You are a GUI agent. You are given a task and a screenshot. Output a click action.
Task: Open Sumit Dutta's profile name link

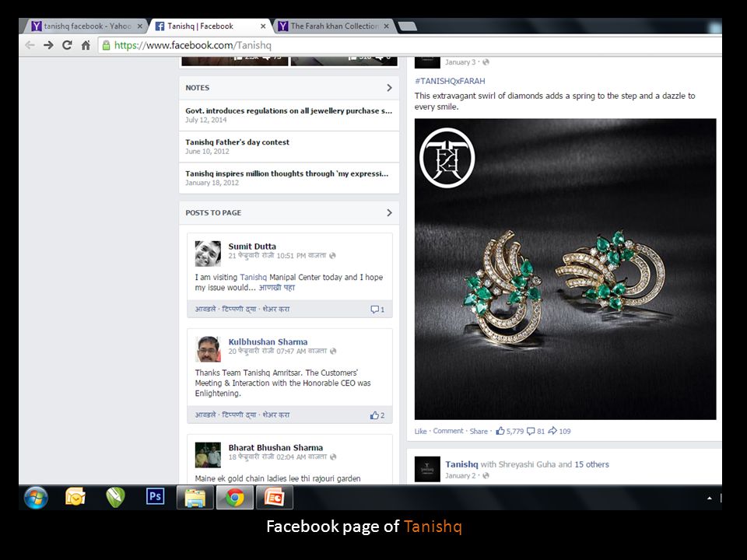point(252,247)
